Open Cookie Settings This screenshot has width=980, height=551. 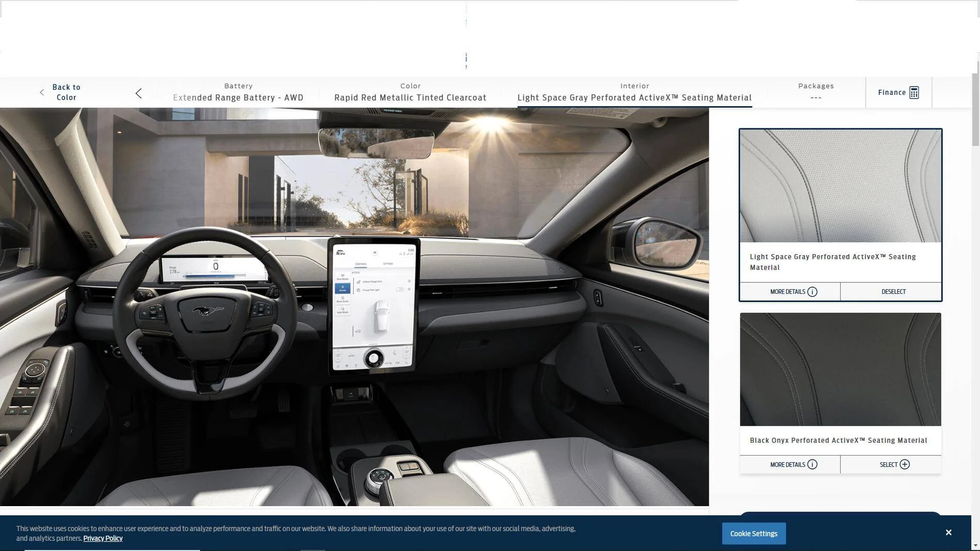click(754, 533)
